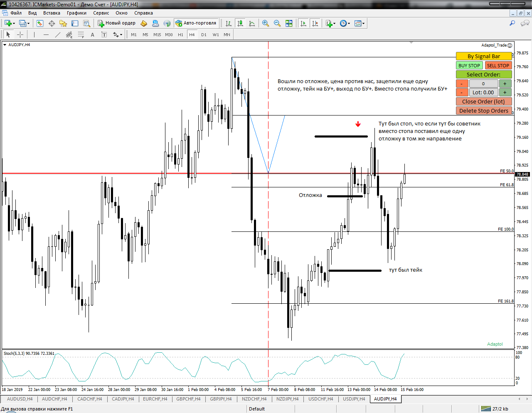Open the search magnifier icon
Viewport: 532px width, 413px height.
pyautogui.click(x=512, y=23)
